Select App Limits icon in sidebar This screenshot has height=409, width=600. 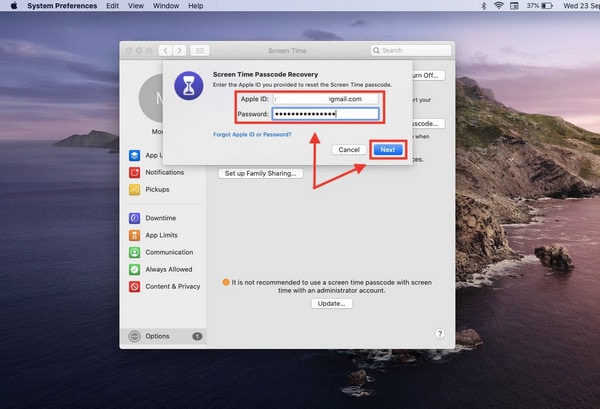134,235
